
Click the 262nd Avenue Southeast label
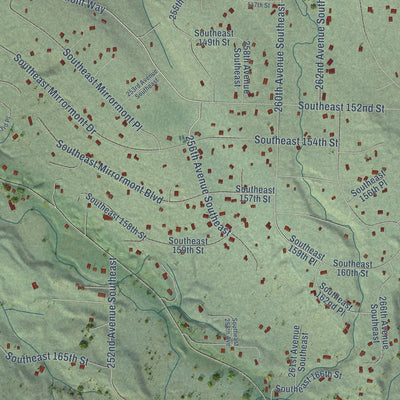320,45
